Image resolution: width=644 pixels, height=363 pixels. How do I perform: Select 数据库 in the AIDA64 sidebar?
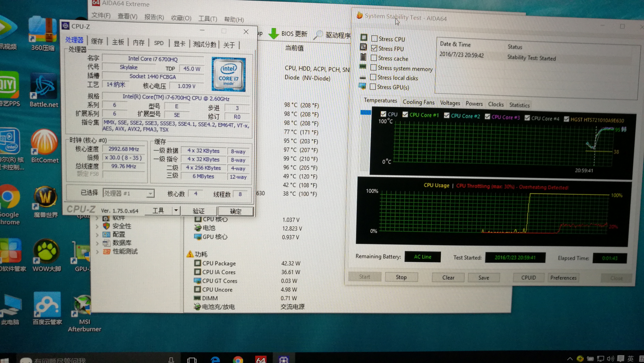coord(121,243)
